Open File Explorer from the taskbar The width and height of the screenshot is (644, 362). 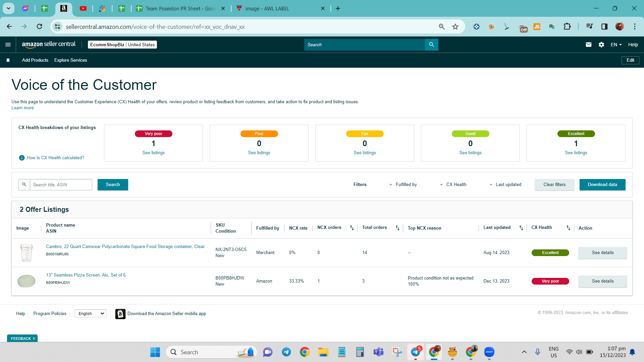coord(323,352)
